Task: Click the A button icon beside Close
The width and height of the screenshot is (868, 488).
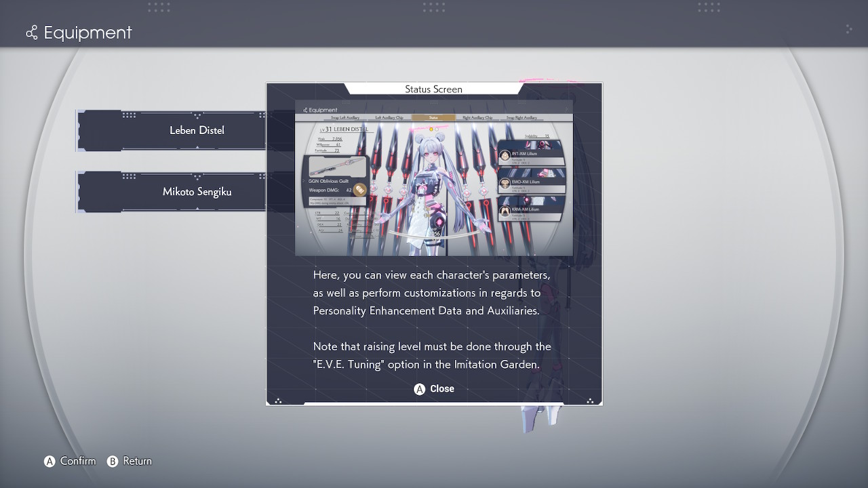Action: [x=420, y=389]
